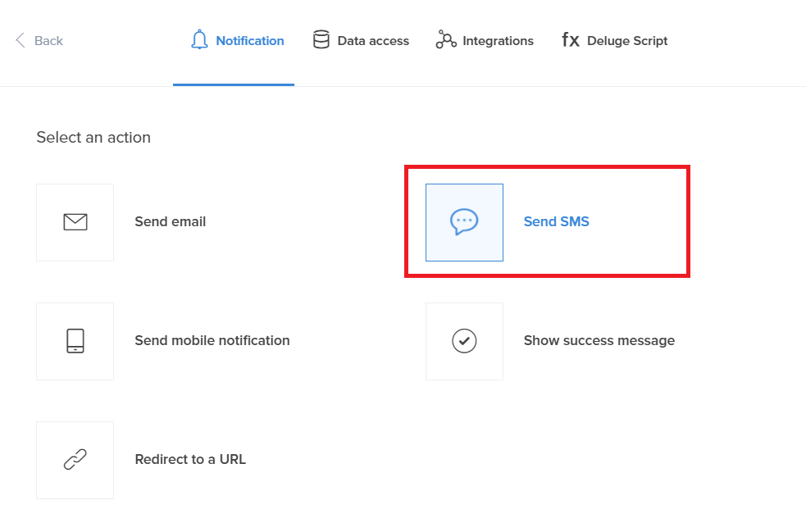Select the checkmark circle success message icon
The height and width of the screenshot is (532, 806).
pos(464,341)
